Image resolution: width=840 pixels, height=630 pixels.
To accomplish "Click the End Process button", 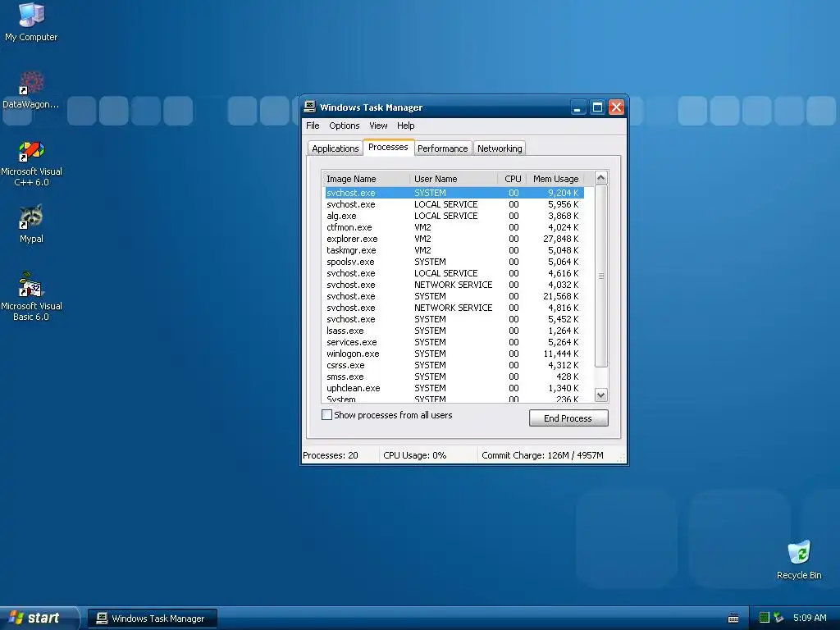I will [568, 418].
